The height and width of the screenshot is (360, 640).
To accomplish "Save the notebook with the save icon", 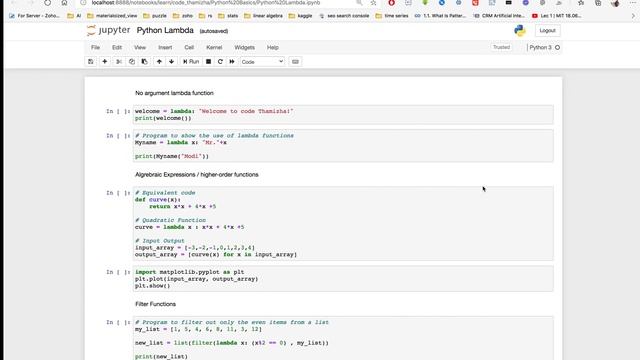I will [91, 62].
